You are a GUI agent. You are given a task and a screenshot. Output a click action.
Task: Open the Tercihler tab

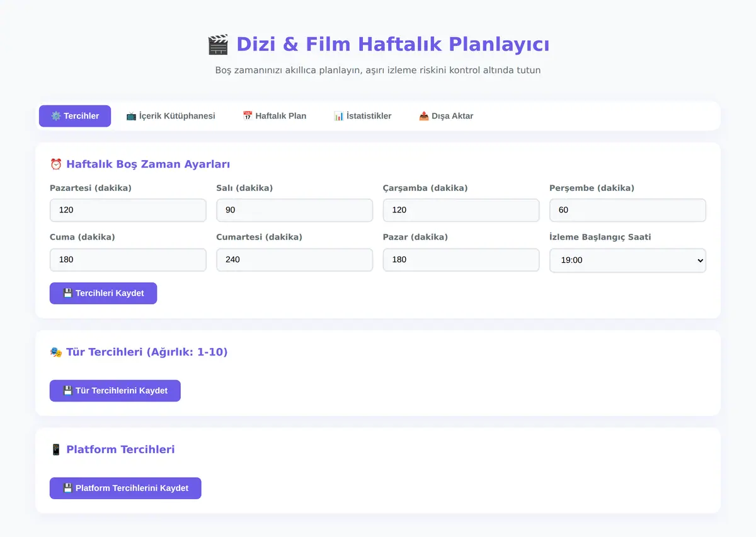(x=75, y=116)
